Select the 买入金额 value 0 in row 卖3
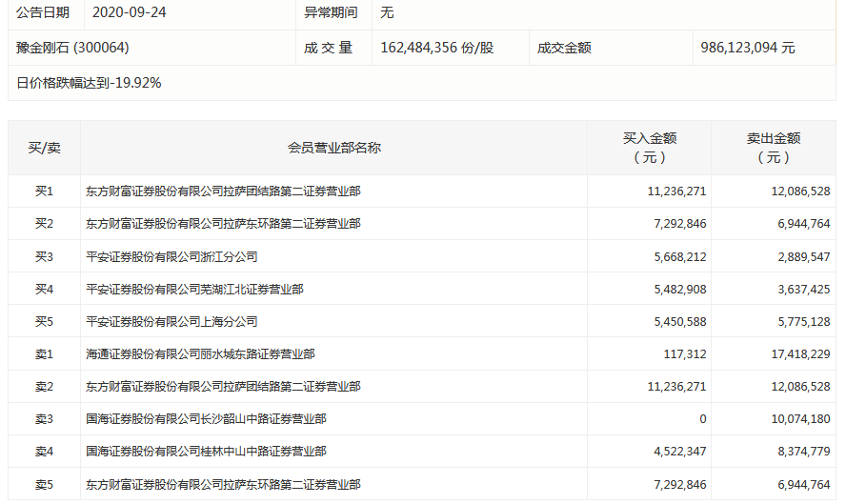The image size is (846, 504). click(702, 418)
